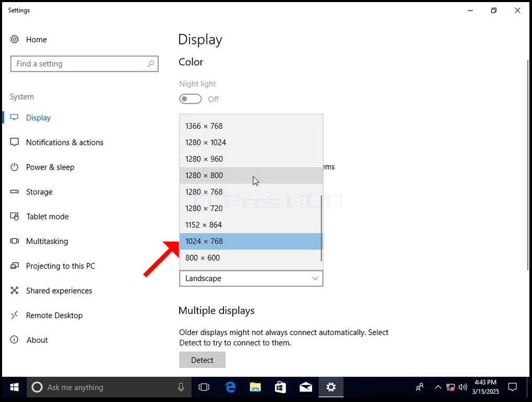
Task: Open the Landscape orientation dropdown
Action: 251,278
